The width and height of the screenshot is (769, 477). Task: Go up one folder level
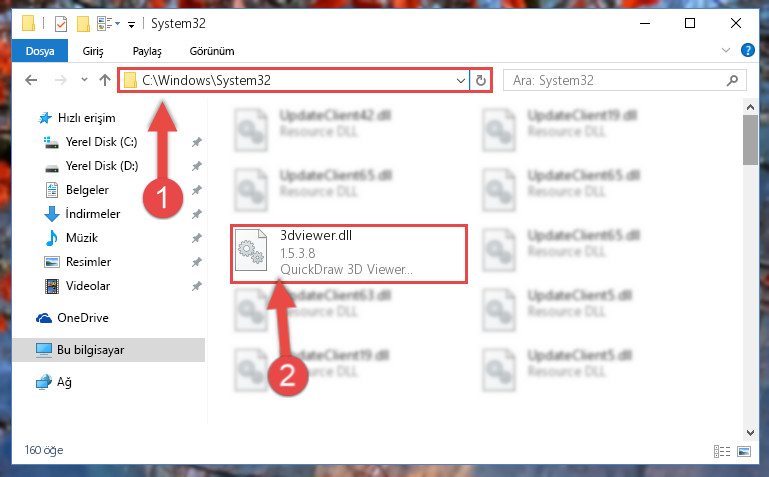pyautogui.click(x=104, y=80)
